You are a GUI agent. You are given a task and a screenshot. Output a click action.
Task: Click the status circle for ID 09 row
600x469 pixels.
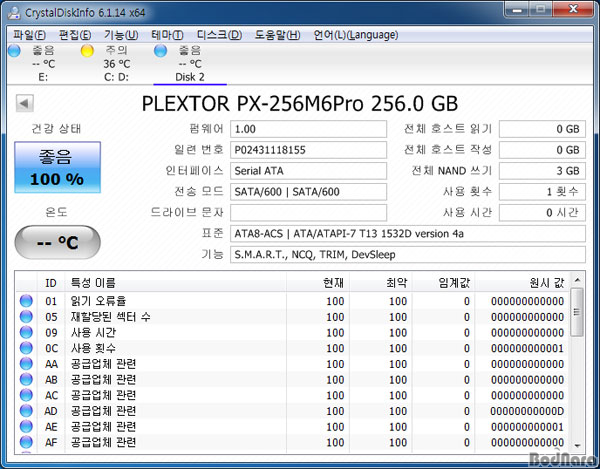pos(26,332)
